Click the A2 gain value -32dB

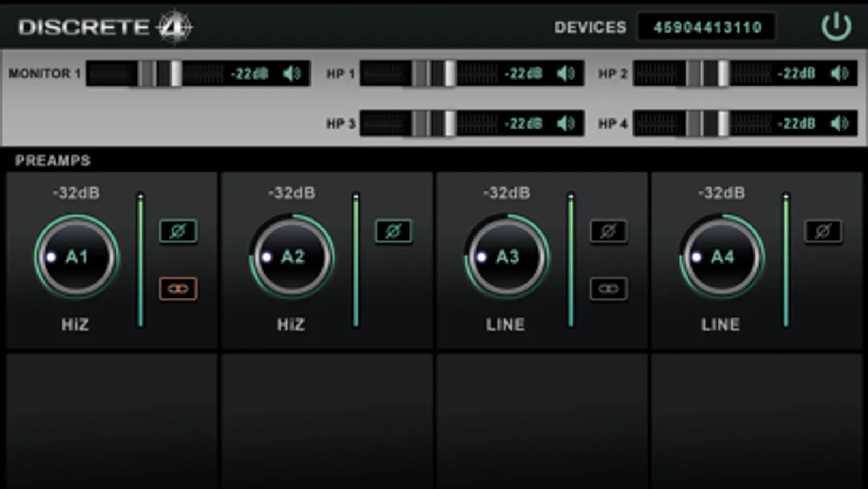tap(292, 193)
